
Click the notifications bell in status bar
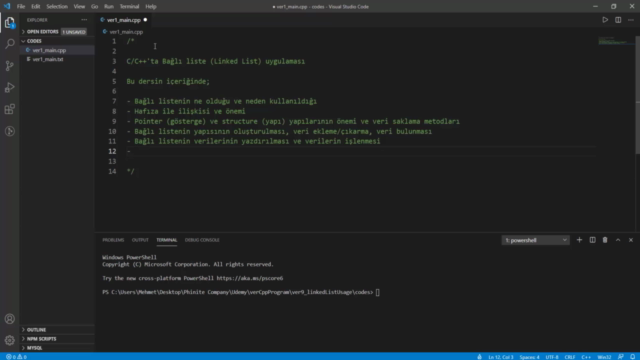coord(632,357)
